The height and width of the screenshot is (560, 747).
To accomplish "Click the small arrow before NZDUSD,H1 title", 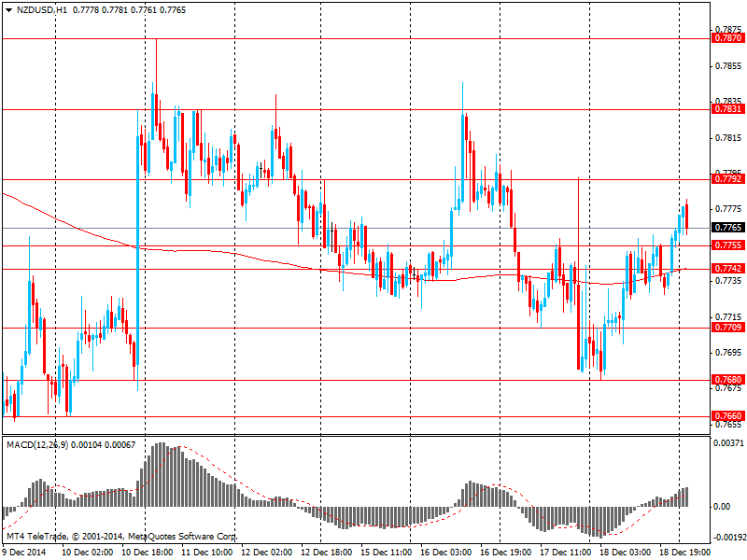I will [8, 8].
